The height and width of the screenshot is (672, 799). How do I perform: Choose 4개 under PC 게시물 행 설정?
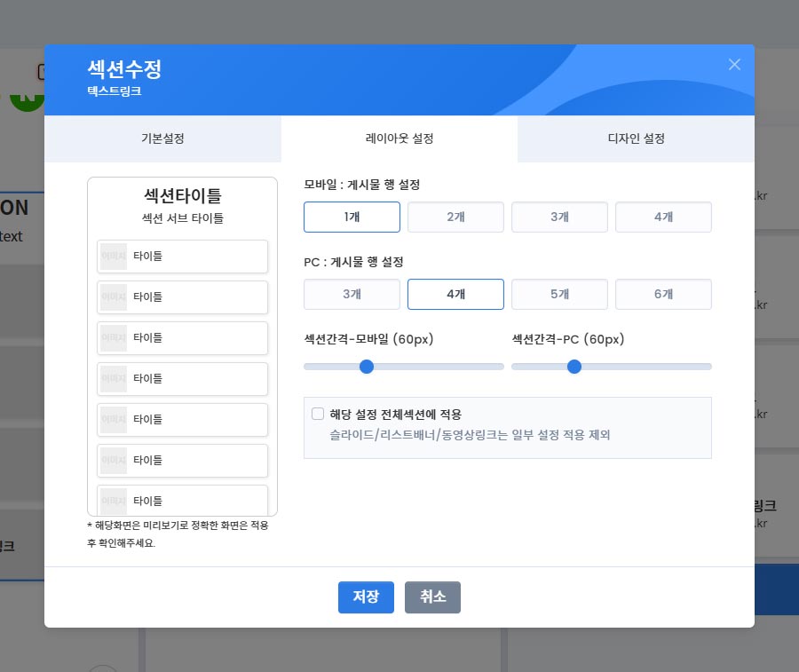[455, 295]
